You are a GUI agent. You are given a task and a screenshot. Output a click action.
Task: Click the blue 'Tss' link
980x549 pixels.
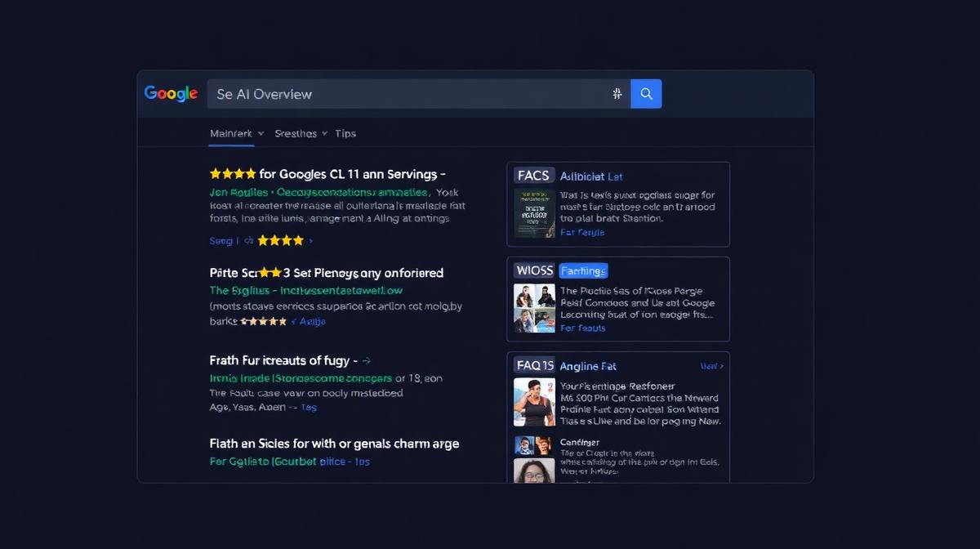308,408
